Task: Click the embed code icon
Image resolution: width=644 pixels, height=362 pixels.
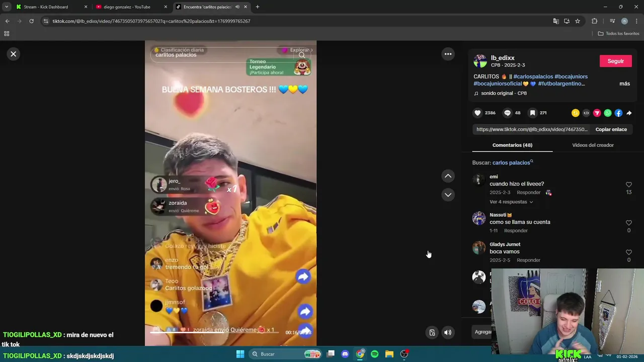Action: (586, 113)
